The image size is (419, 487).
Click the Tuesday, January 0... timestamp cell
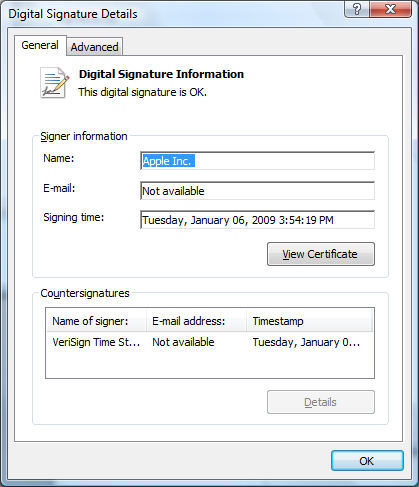point(306,342)
